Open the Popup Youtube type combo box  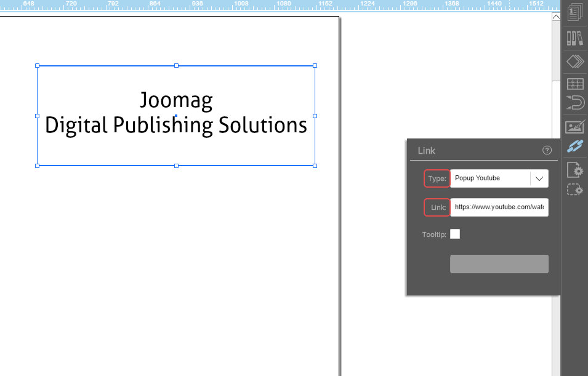point(490,178)
